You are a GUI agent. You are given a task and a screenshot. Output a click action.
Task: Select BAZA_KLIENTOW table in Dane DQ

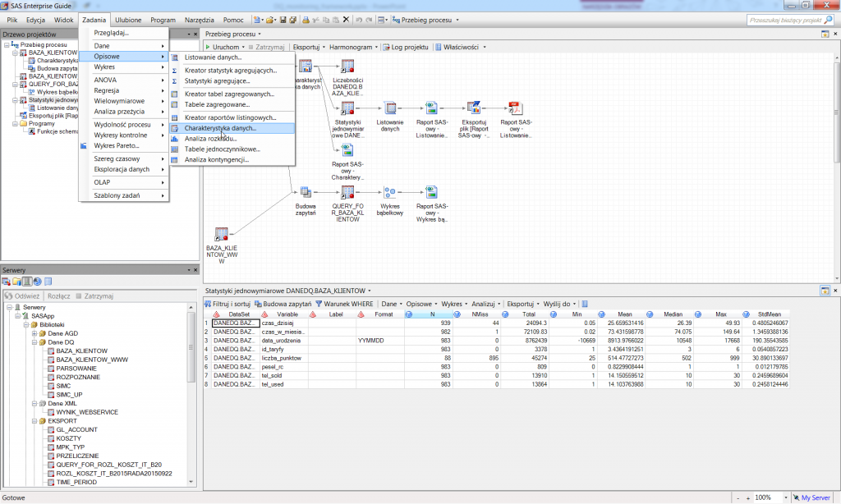tap(81, 351)
